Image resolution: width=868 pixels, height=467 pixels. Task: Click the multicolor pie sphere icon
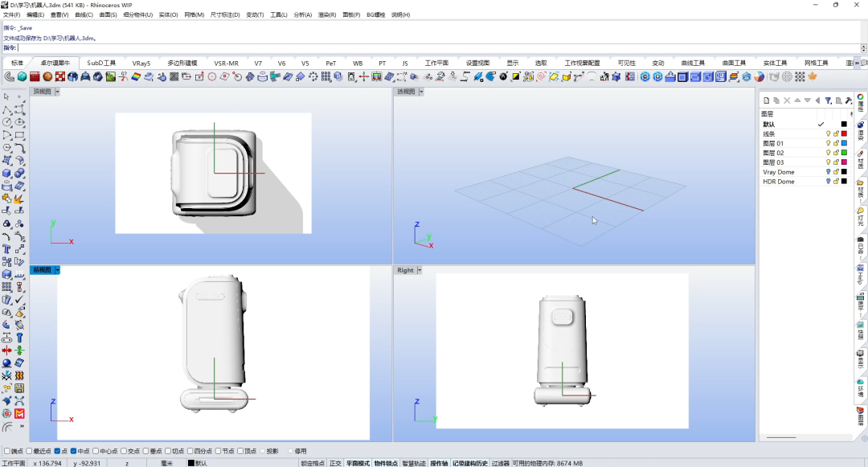click(x=759, y=77)
